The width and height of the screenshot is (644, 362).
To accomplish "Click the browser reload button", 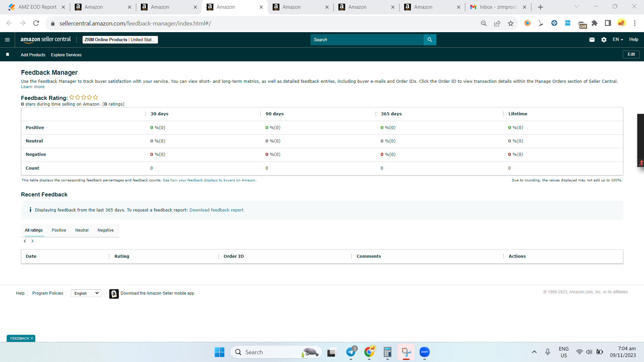I will (x=36, y=23).
